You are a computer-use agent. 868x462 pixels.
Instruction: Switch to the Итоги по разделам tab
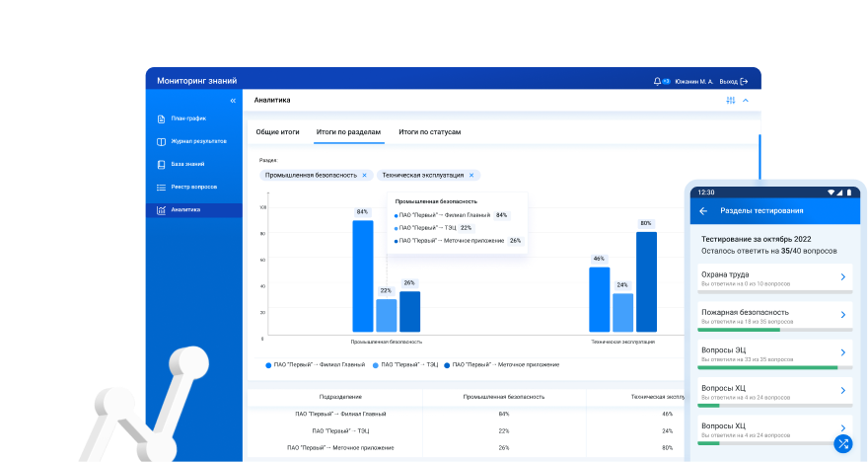tap(348, 132)
